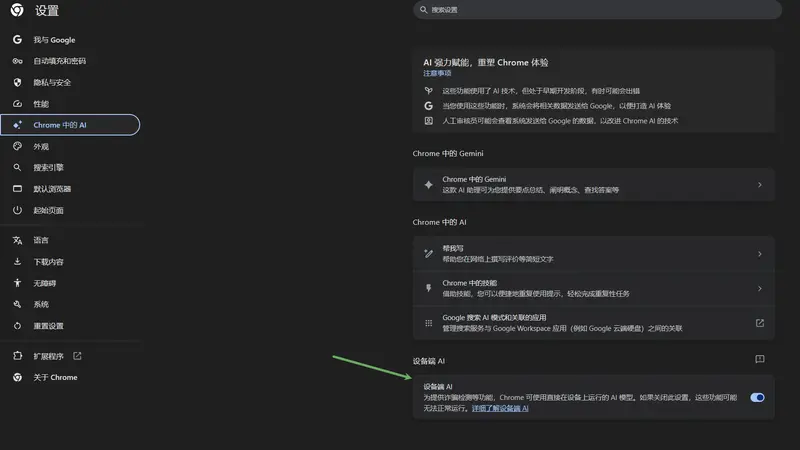Screen dimensions: 800x450
Task: Click the speedometer icon for 性能
Action: pyautogui.click(x=17, y=104)
